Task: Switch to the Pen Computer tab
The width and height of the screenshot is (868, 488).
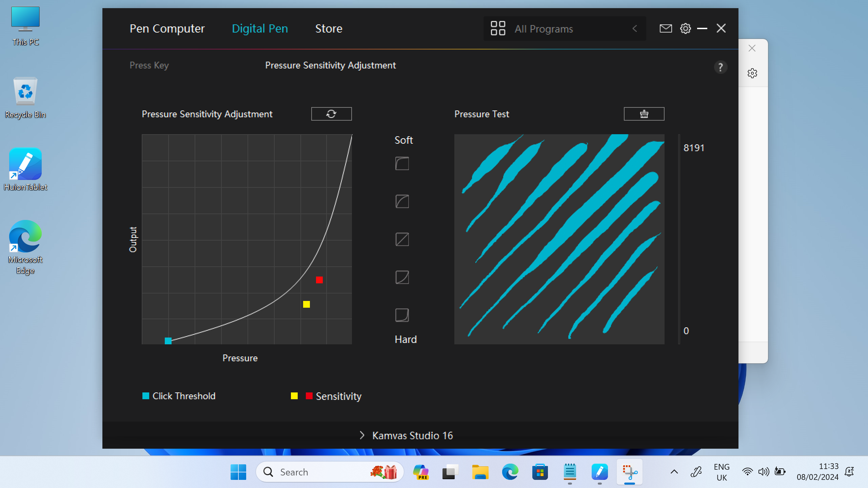Action: click(167, 28)
